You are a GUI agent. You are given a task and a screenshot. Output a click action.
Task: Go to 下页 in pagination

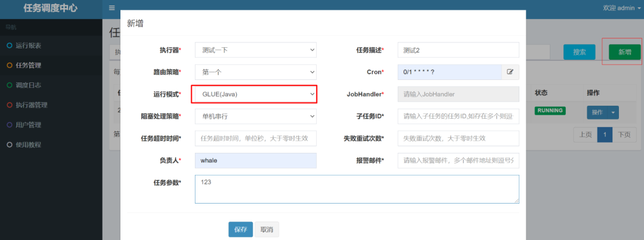tap(623, 134)
